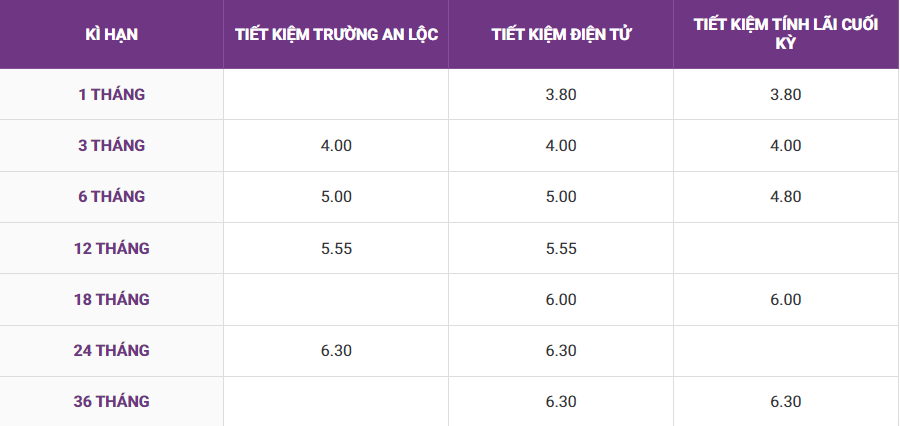This screenshot has width=900, height=426.
Task: Click 6.30 cuối kỳ rate for 36 THÁNG
Action: [786, 402]
